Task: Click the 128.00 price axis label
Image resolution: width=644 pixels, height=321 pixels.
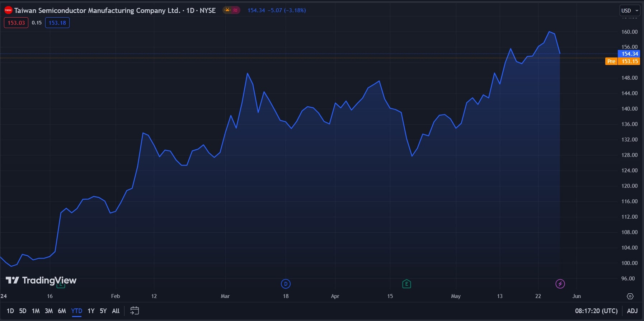Action: point(629,155)
